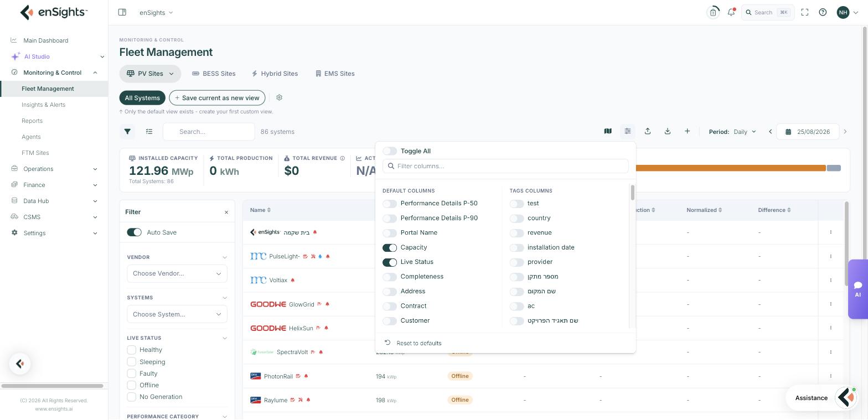868x420 pixels.
Task: Enter fullscreen mode icon
Action: tap(805, 12)
